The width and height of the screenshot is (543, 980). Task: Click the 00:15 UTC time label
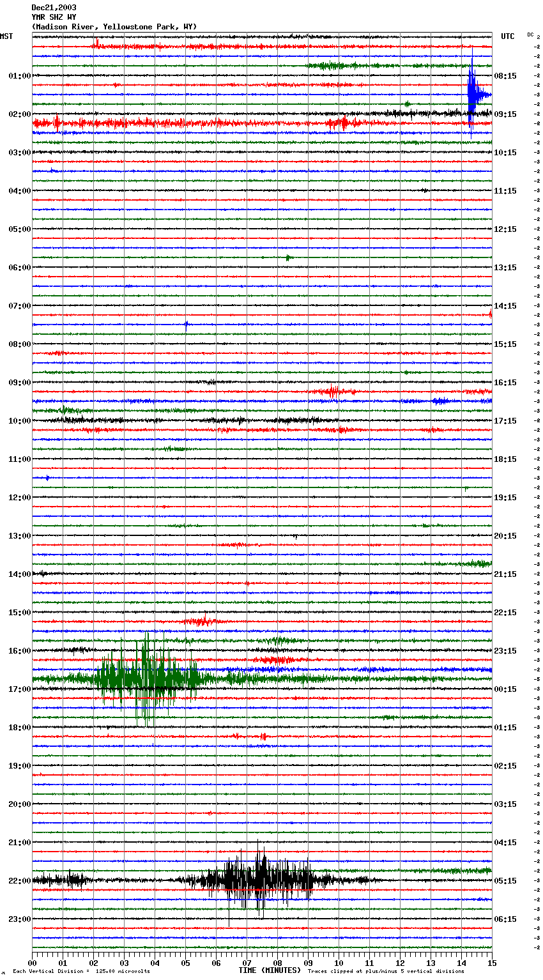pos(505,689)
